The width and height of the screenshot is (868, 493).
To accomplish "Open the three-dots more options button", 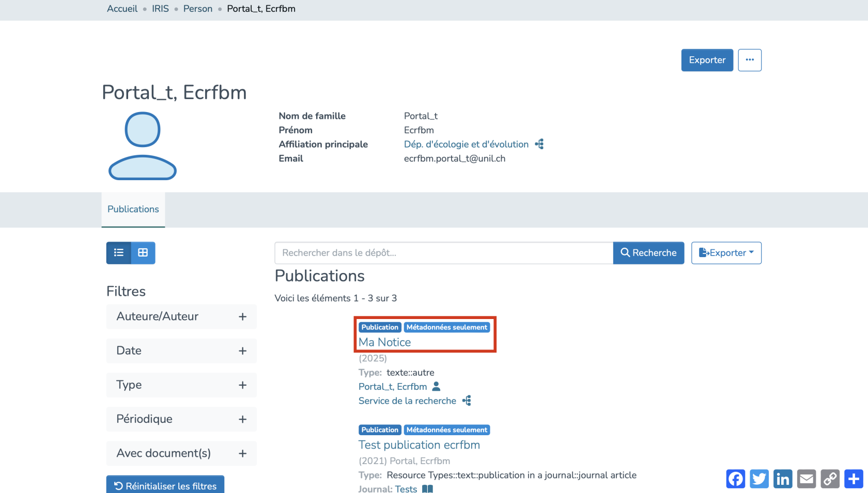I will [x=750, y=60].
